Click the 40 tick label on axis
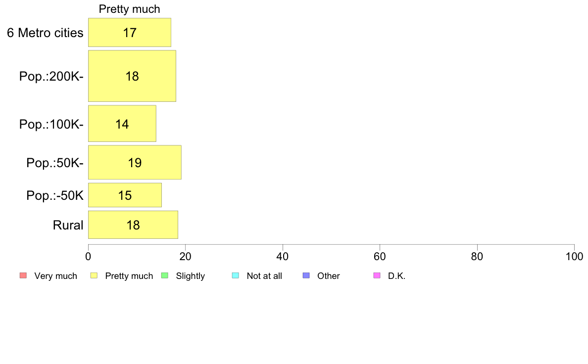This screenshot has height=364, width=588. pyautogui.click(x=283, y=256)
